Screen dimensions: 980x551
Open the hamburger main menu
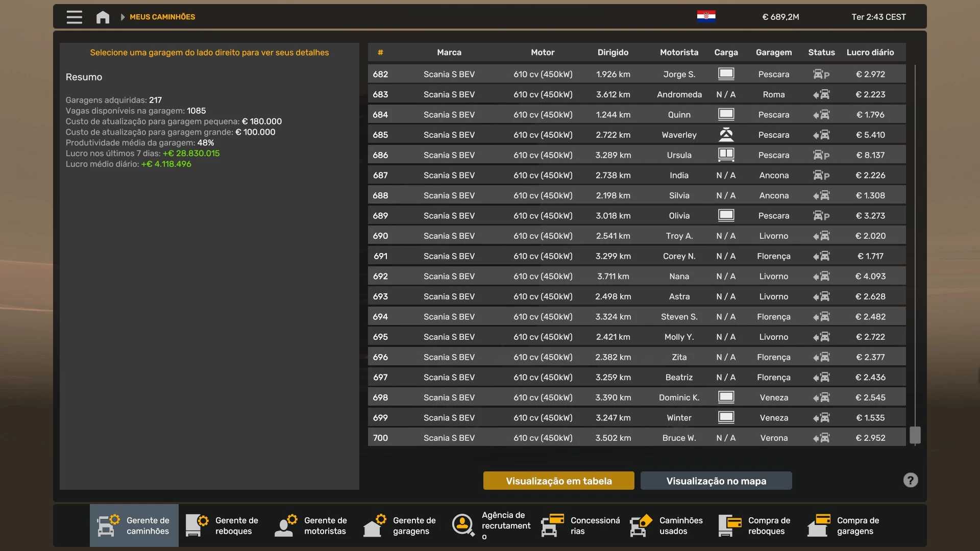click(x=74, y=17)
